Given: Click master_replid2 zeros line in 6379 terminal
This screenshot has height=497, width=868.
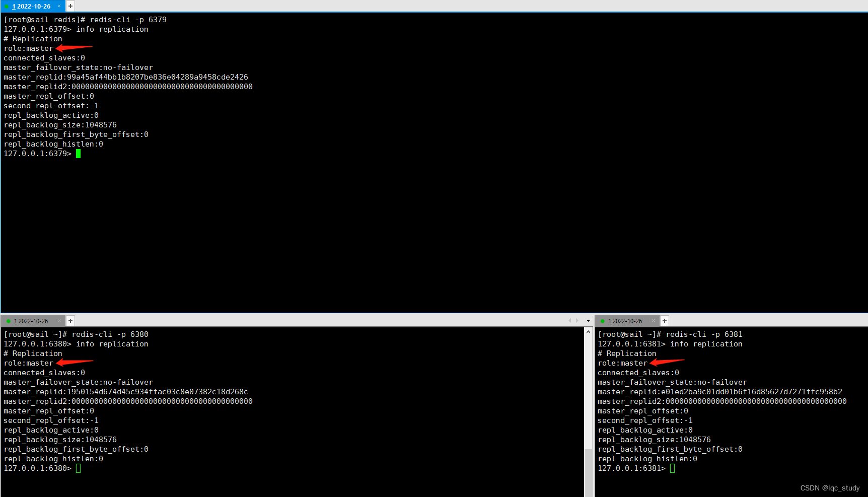Looking at the screenshot, I should pyautogui.click(x=128, y=87).
